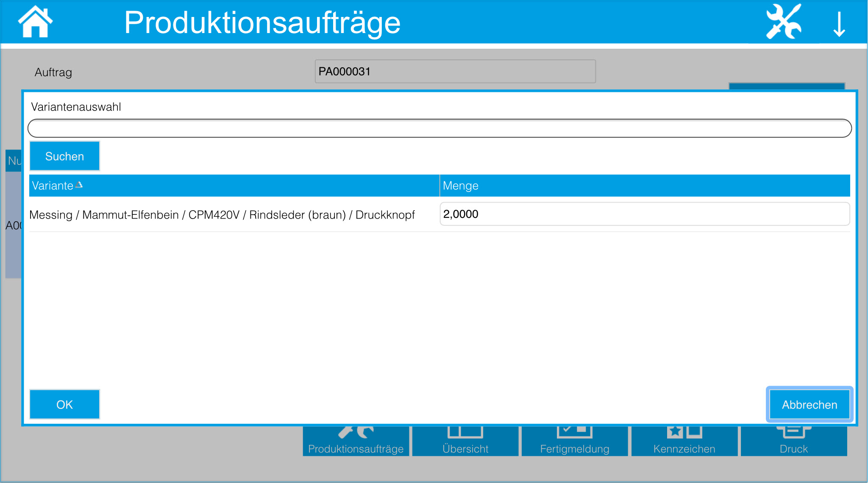Switch to the Übersicht tab
Viewport: 868px width, 483px height.
click(465, 442)
